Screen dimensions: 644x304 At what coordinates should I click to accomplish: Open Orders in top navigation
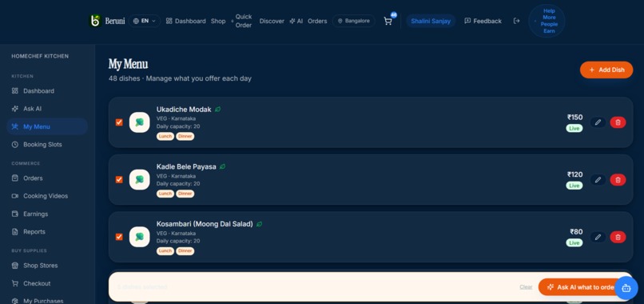pyautogui.click(x=317, y=21)
